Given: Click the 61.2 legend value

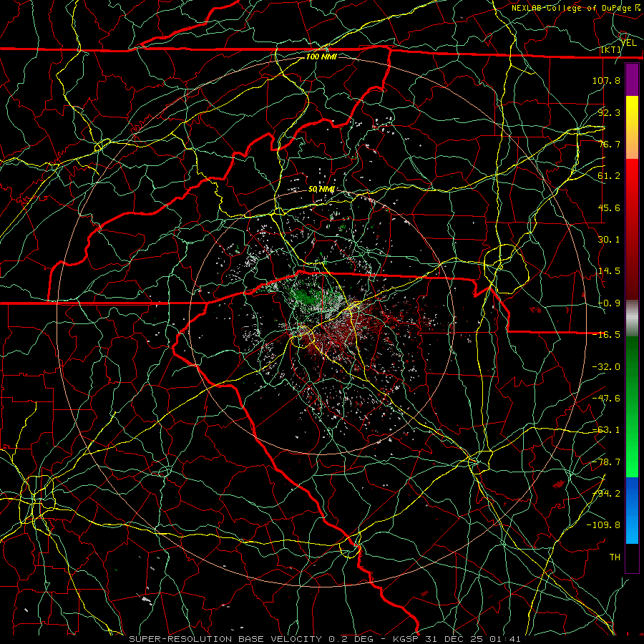Looking at the screenshot, I should click(x=609, y=176).
